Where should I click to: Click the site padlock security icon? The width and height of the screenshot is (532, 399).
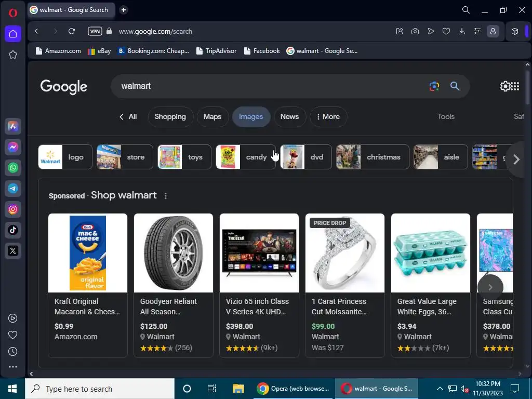pos(109,31)
